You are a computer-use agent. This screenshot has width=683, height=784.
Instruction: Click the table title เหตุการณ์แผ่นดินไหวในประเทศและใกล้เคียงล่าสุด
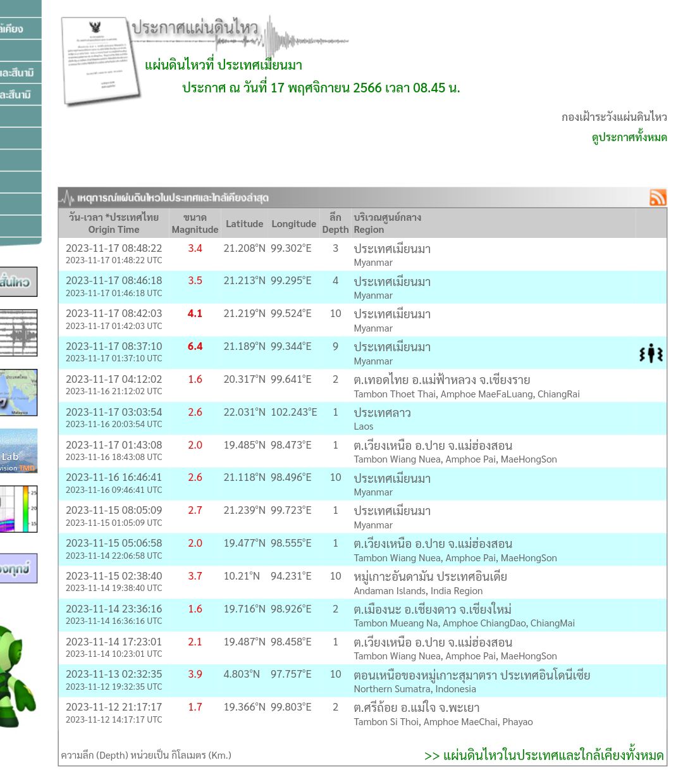[x=173, y=198]
